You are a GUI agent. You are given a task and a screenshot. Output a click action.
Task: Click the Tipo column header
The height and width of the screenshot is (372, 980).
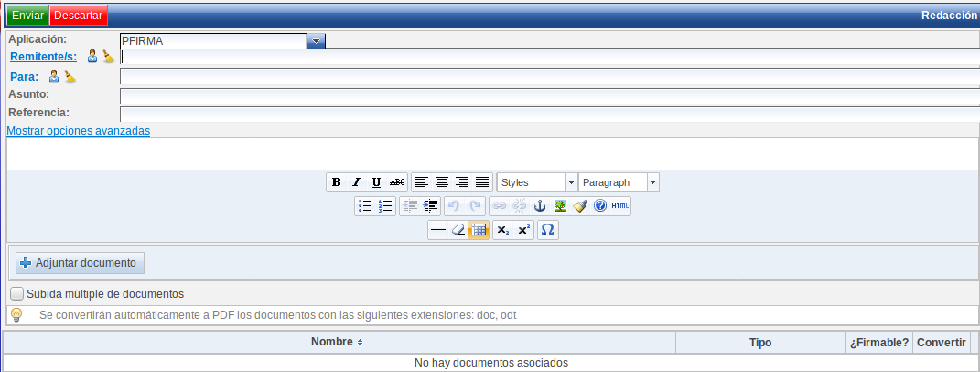[760, 343]
